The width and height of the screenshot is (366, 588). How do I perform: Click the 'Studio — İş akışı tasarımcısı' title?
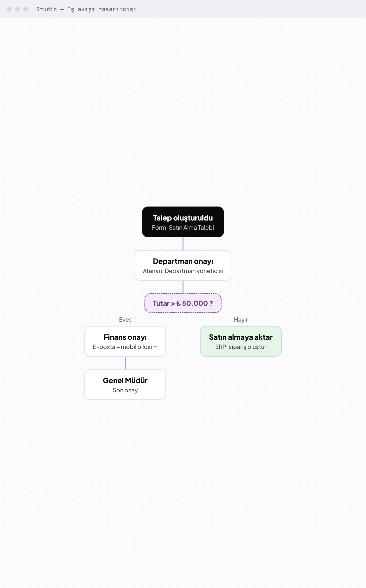(86, 9)
